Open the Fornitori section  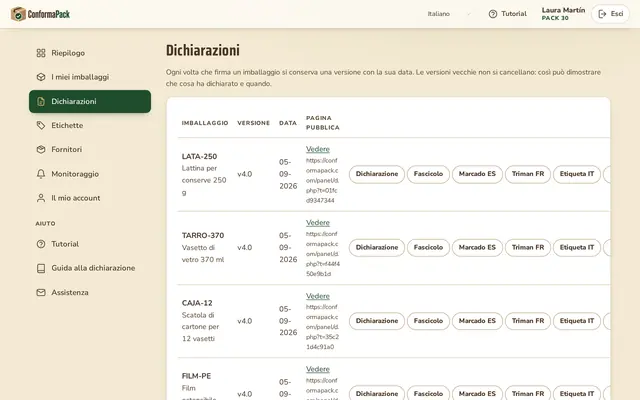coord(90,149)
